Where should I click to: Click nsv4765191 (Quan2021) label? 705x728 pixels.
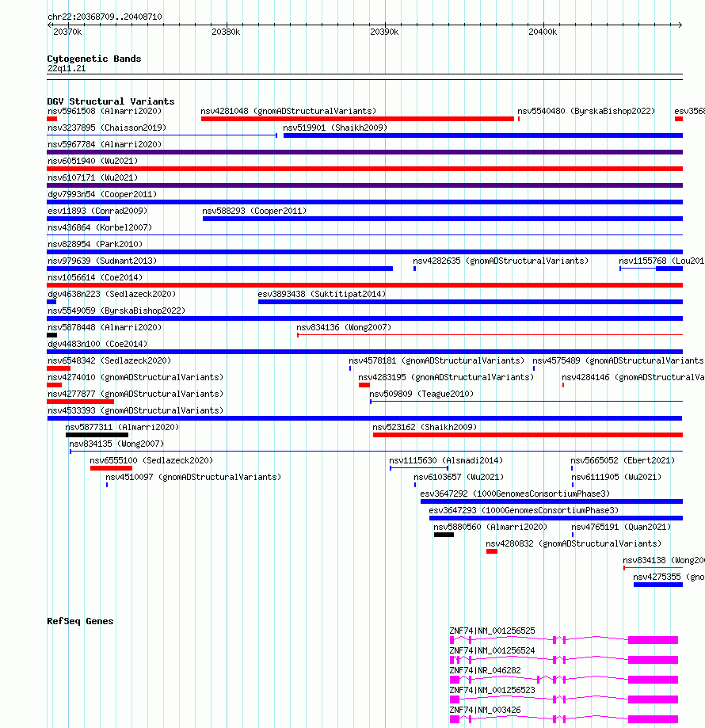click(621, 527)
